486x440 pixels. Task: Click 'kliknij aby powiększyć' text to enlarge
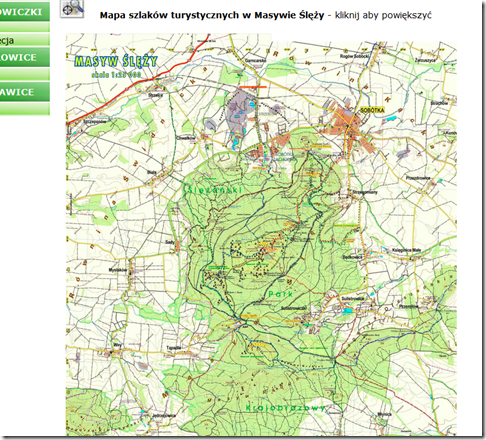[383, 15]
